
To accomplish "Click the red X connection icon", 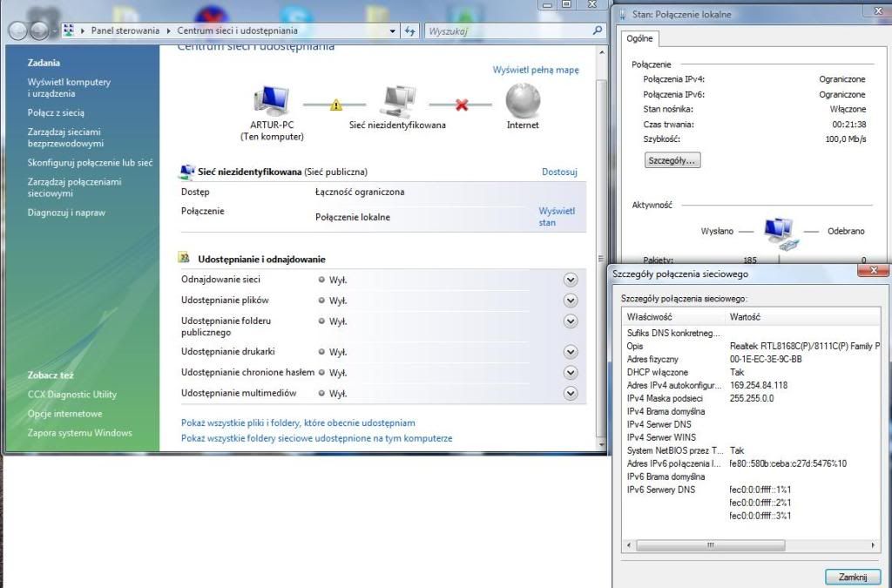I will [x=462, y=105].
